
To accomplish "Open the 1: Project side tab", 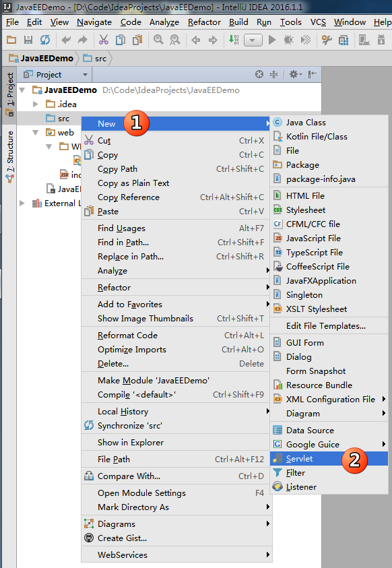I will click(10, 94).
